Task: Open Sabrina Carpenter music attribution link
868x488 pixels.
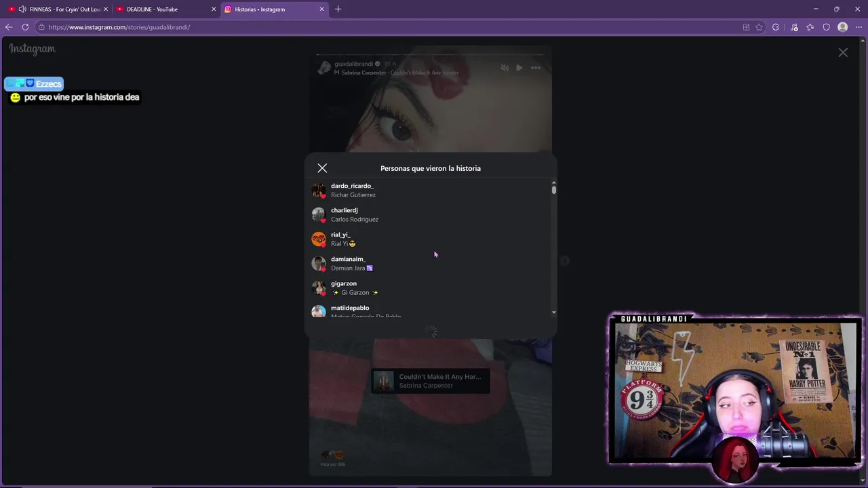Action: (399, 73)
